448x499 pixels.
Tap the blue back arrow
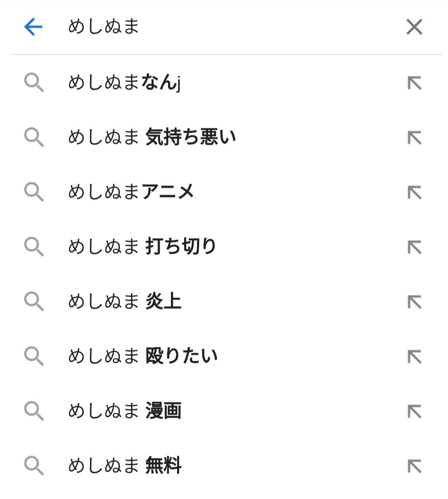(x=33, y=27)
